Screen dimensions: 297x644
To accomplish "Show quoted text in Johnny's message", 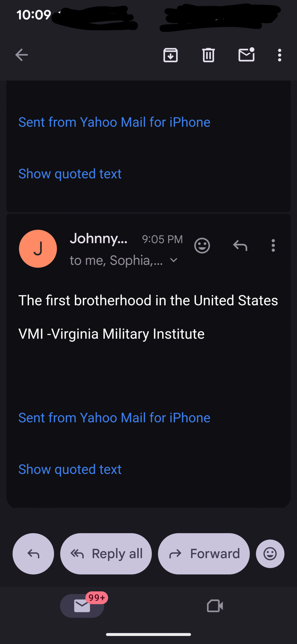I will (70, 469).
